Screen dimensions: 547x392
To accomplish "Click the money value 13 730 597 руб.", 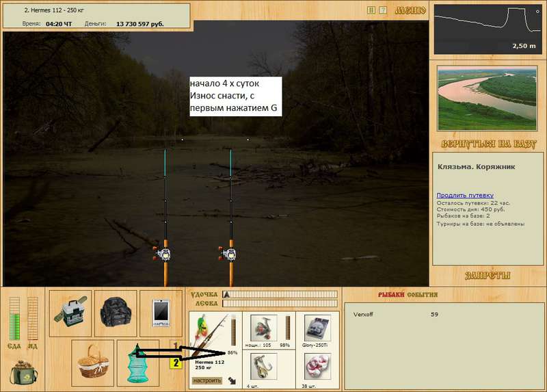I will point(139,24).
